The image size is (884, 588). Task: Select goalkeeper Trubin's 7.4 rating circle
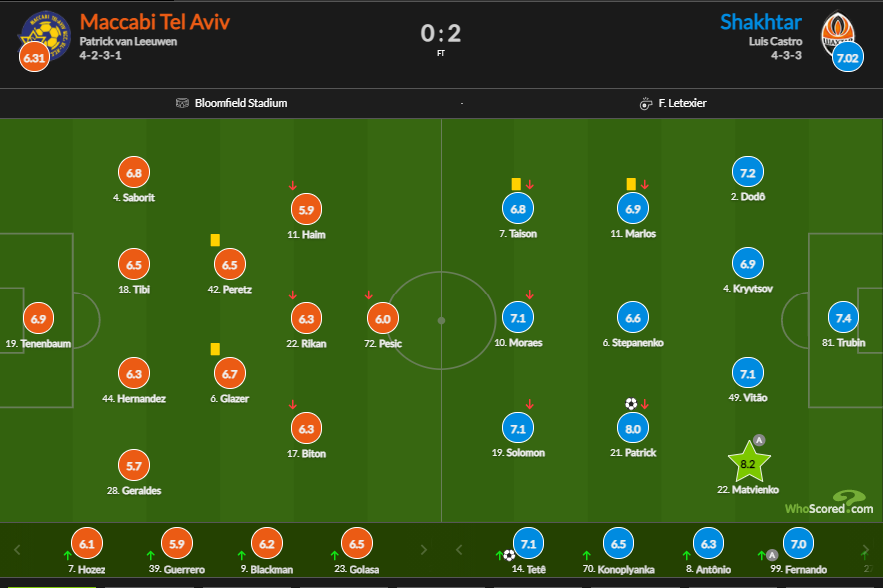(x=844, y=318)
